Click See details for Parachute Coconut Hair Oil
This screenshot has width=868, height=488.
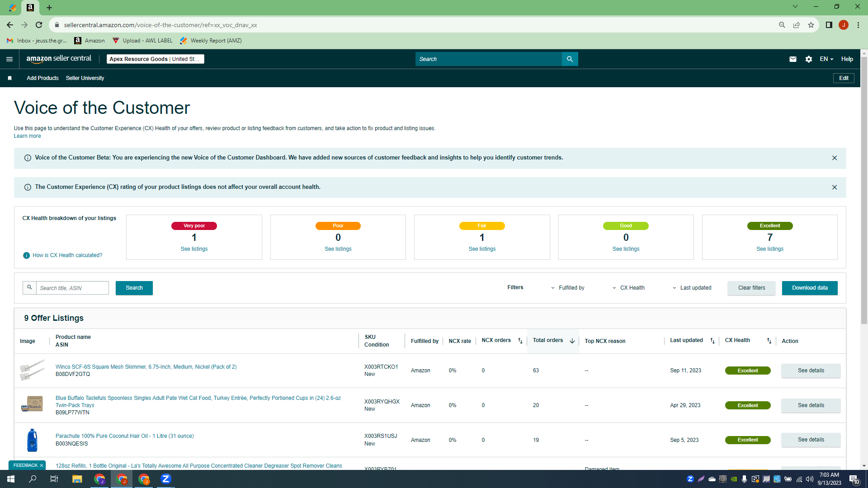coord(811,440)
